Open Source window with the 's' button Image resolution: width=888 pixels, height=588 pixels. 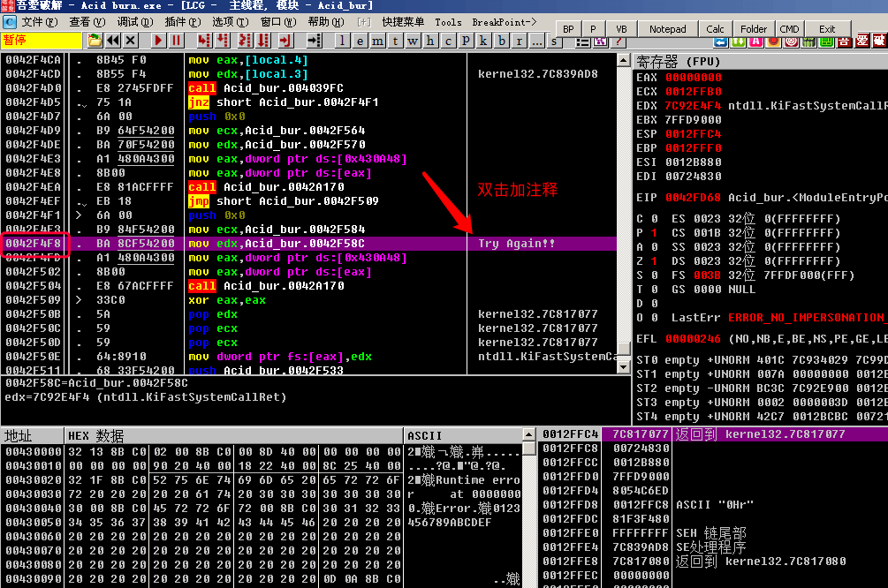[x=554, y=41]
